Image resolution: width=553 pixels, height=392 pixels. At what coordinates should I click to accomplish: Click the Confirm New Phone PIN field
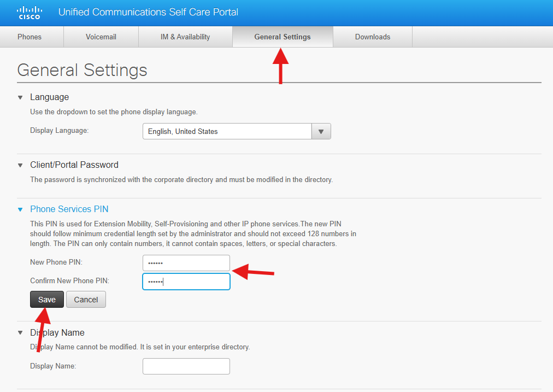click(x=186, y=282)
